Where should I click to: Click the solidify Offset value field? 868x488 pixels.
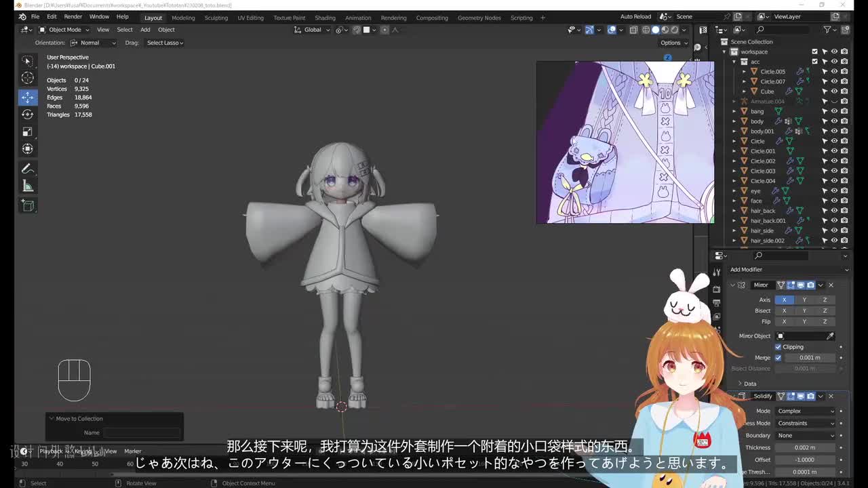click(806, 460)
